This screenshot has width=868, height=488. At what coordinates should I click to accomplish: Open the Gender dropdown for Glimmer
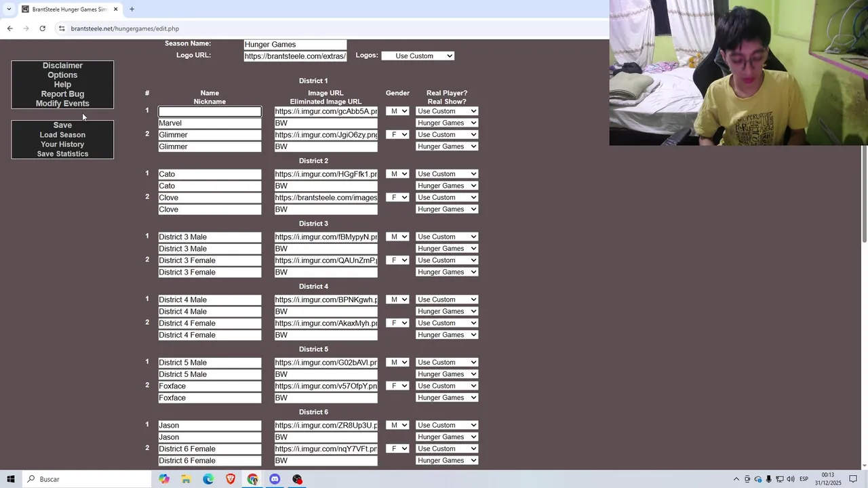(x=397, y=135)
